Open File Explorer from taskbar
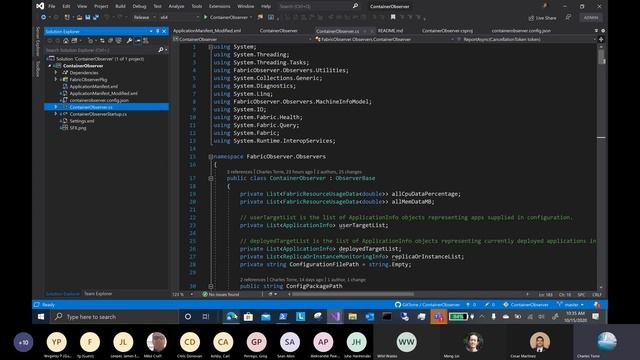 (x=353, y=317)
